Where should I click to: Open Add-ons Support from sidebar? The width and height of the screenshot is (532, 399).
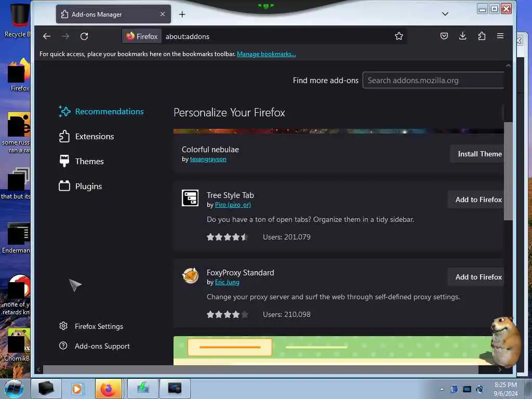(95, 346)
